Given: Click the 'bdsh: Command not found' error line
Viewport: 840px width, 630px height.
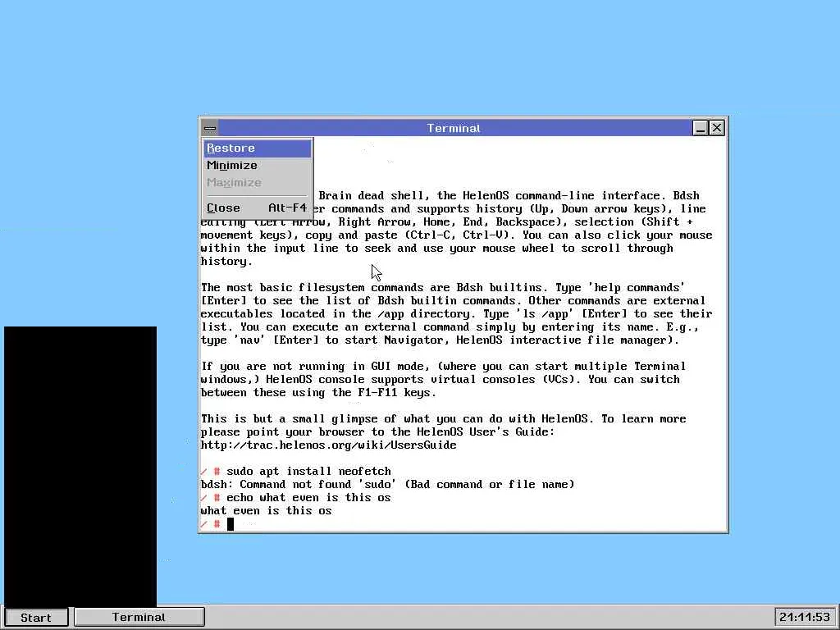Looking at the screenshot, I should tap(387, 484).
